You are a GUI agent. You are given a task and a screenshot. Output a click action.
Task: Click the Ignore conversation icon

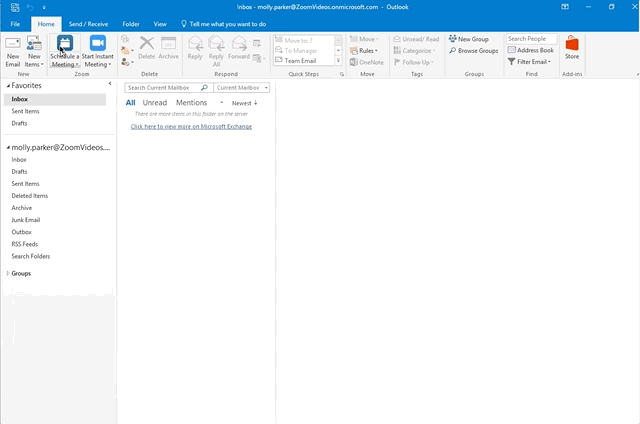125,39
